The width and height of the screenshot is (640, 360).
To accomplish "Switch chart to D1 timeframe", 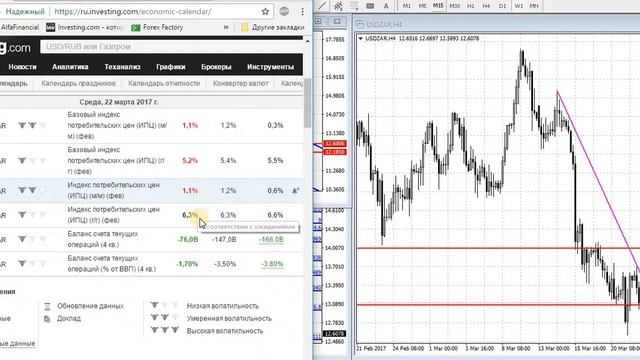I will [502, 6].
